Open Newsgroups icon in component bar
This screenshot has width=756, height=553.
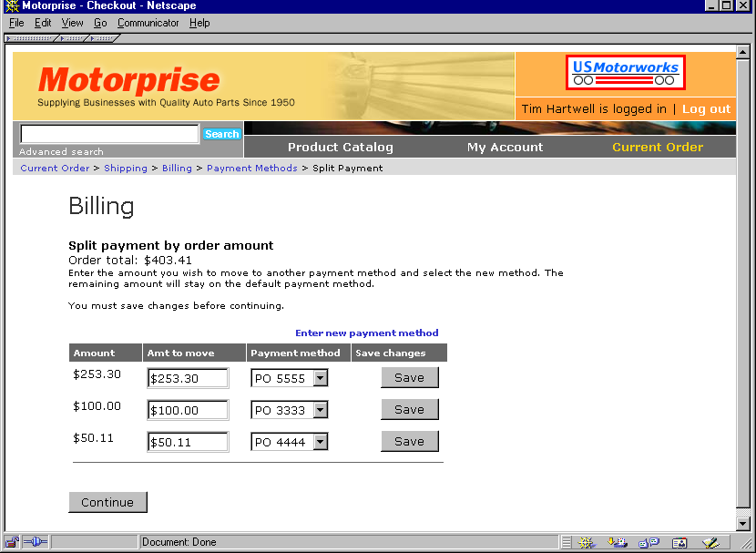(648, 543)
